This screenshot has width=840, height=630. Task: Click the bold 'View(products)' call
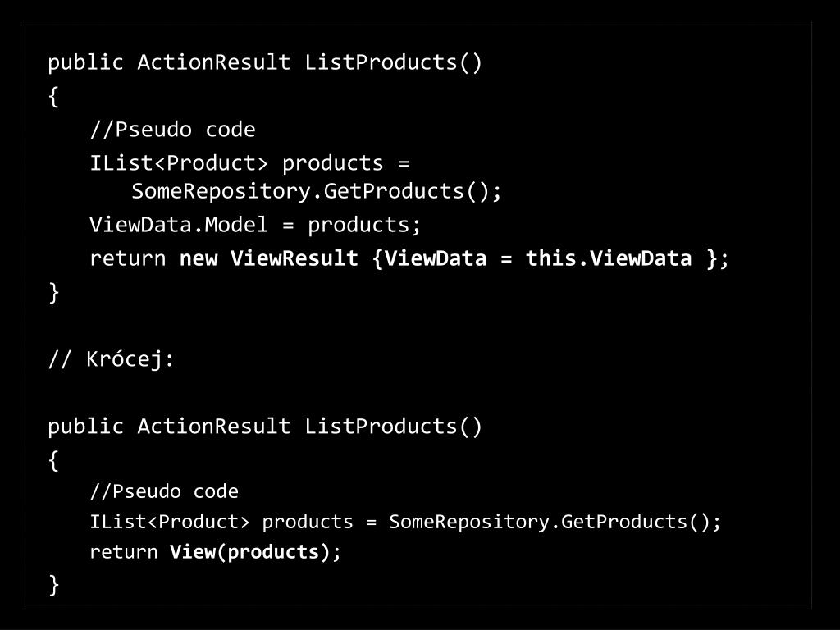(249, 552)
